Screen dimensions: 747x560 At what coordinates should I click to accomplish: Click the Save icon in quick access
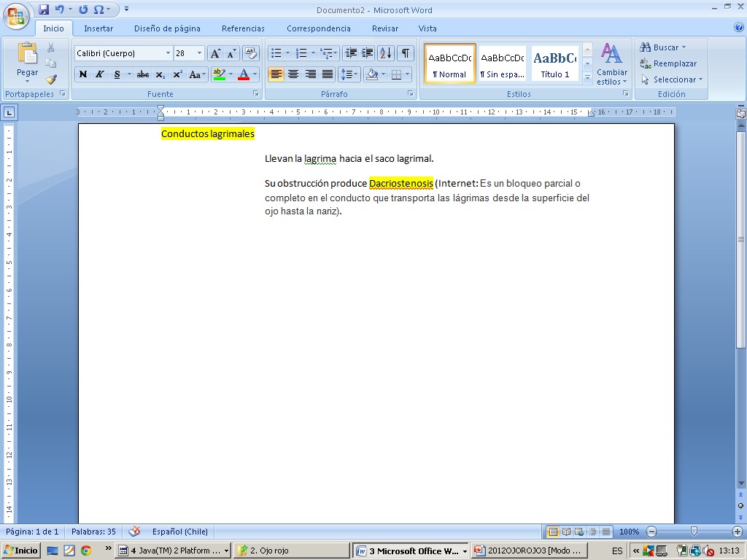[44, 9]
